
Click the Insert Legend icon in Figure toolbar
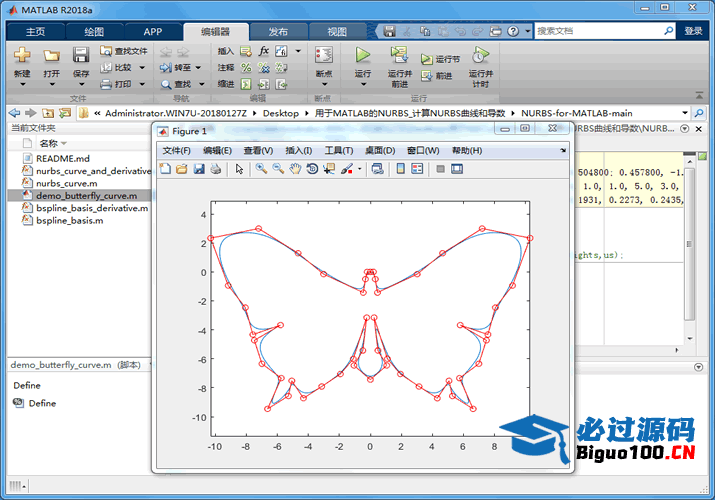[x=417, y=169]
